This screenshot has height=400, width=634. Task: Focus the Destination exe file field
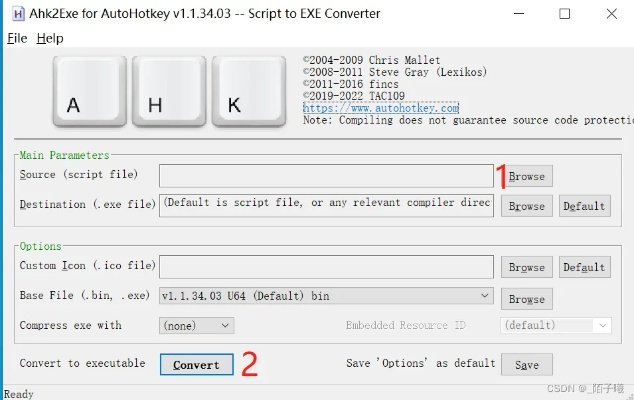click(326, 205)
